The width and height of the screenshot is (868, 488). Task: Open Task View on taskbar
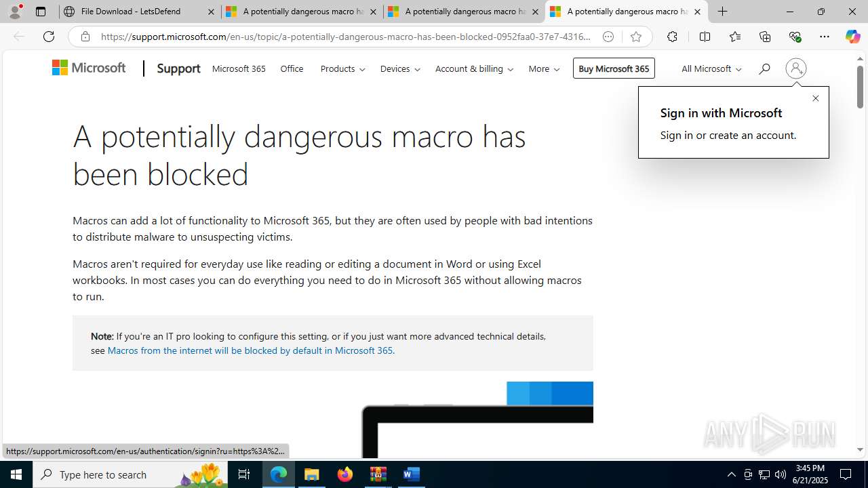(x=244, y=474)
